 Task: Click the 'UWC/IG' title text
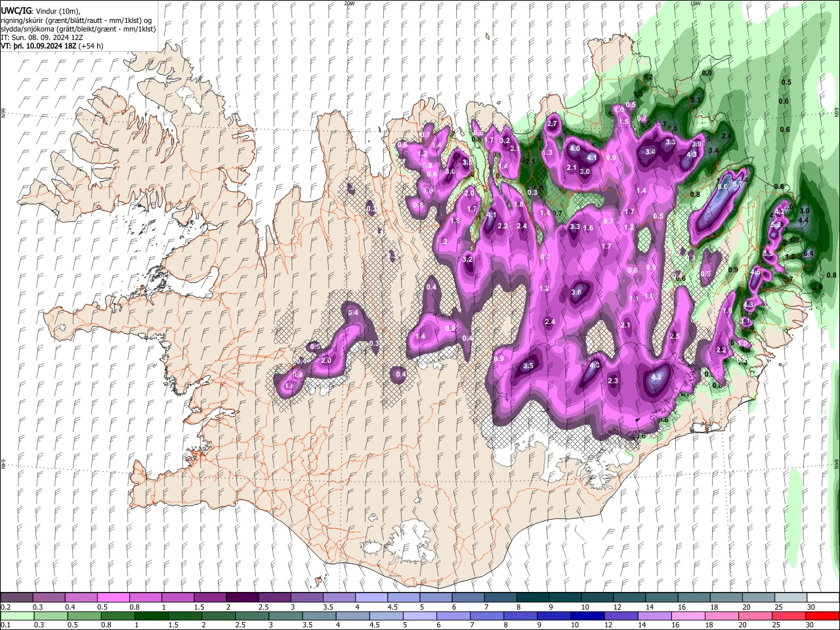coord(16,10)
